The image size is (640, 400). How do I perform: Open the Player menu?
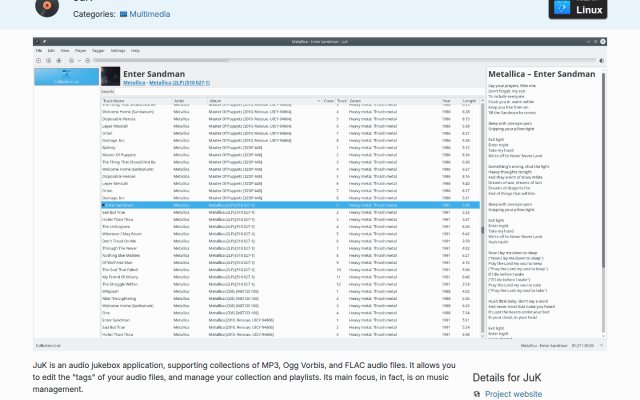pyautogui.click(x=80, y=51)
